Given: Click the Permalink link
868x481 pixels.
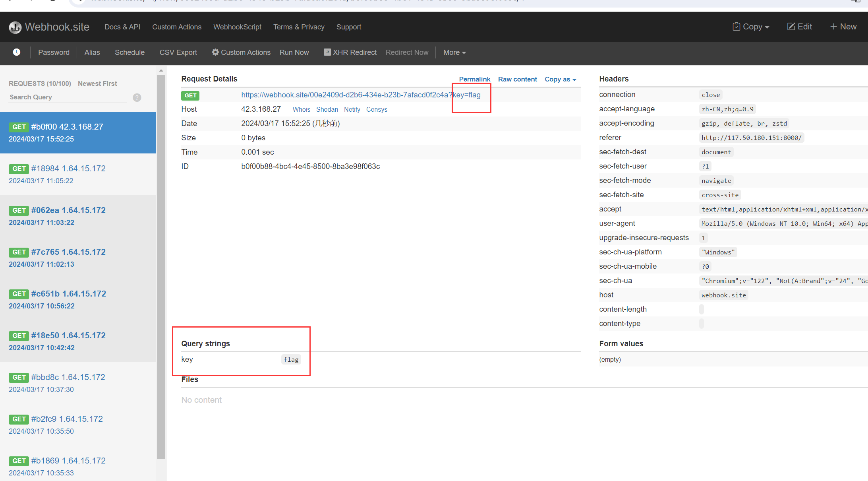Looking at the screenshot, I should [x=474, y=79].
